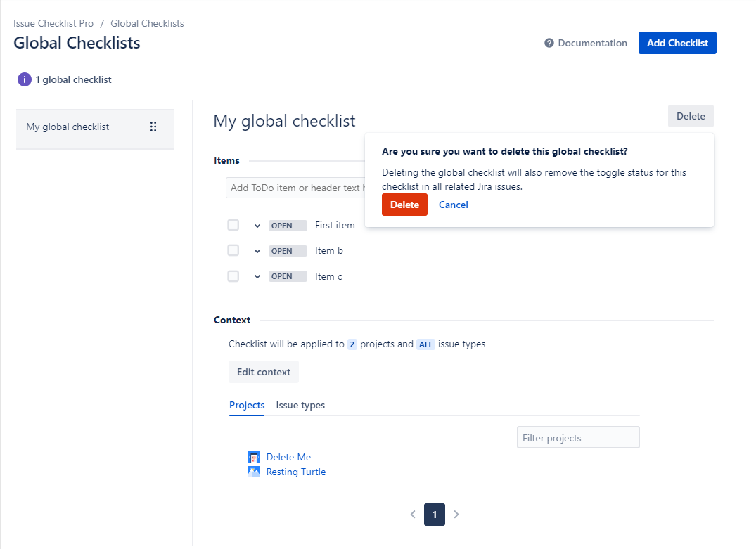The image size is (756, 549).
Task: Check the Item c checkbox
Action: (x=233, y=276)
